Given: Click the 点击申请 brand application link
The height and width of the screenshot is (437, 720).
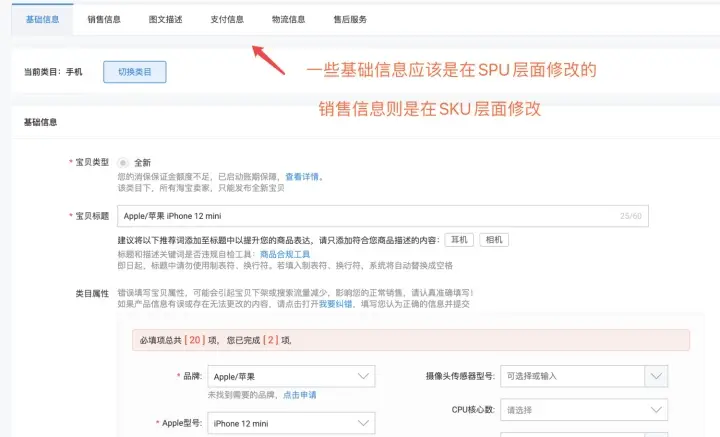Looking at the screenshot, I should [x=300, y=395].
